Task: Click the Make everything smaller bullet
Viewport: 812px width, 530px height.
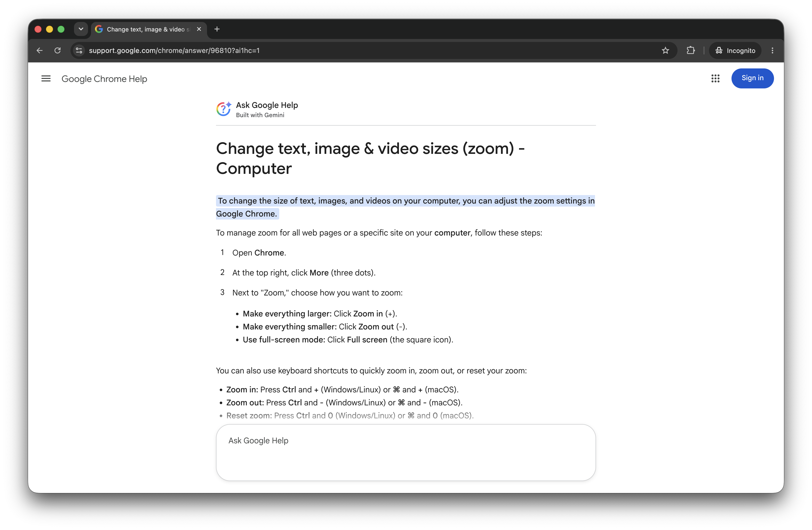Action: tap(325, 326)
